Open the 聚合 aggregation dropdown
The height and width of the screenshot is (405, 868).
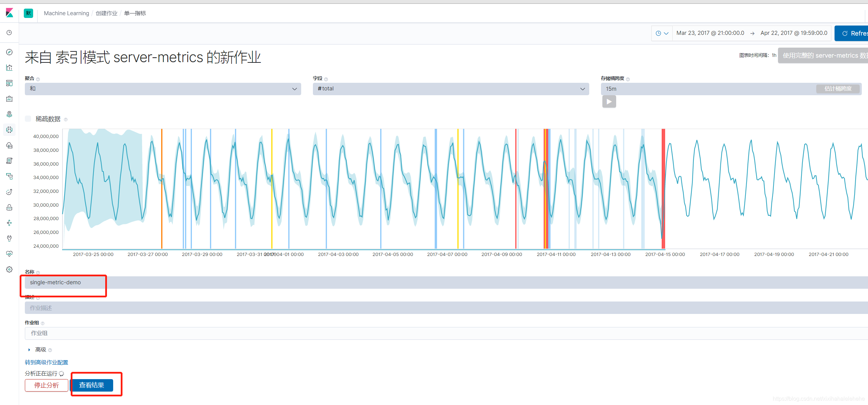point(163,89)
